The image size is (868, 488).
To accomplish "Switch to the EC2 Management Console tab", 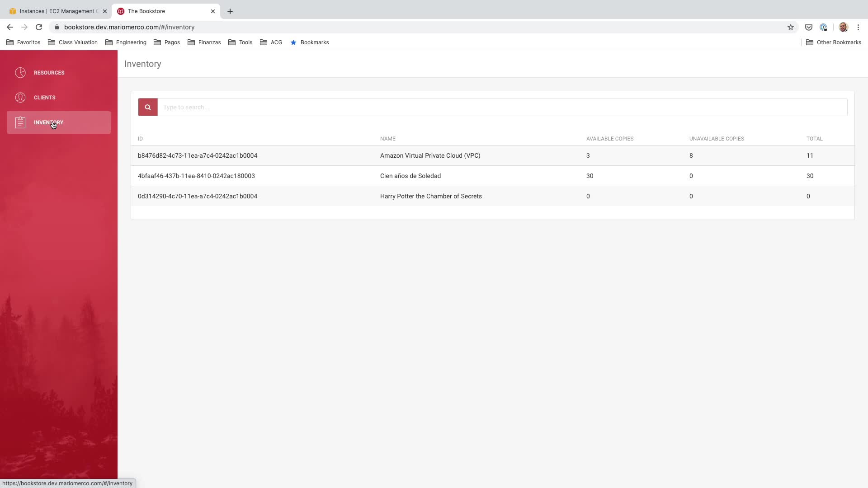I will click(x=57, y=11).
